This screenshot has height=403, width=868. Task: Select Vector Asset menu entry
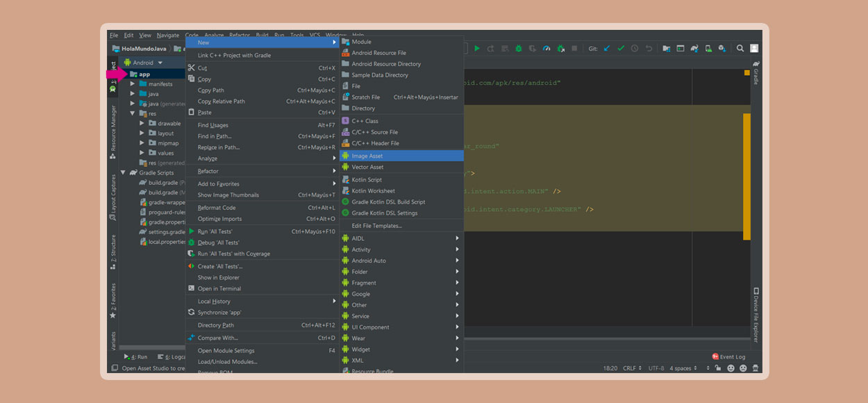pos(402,167)
